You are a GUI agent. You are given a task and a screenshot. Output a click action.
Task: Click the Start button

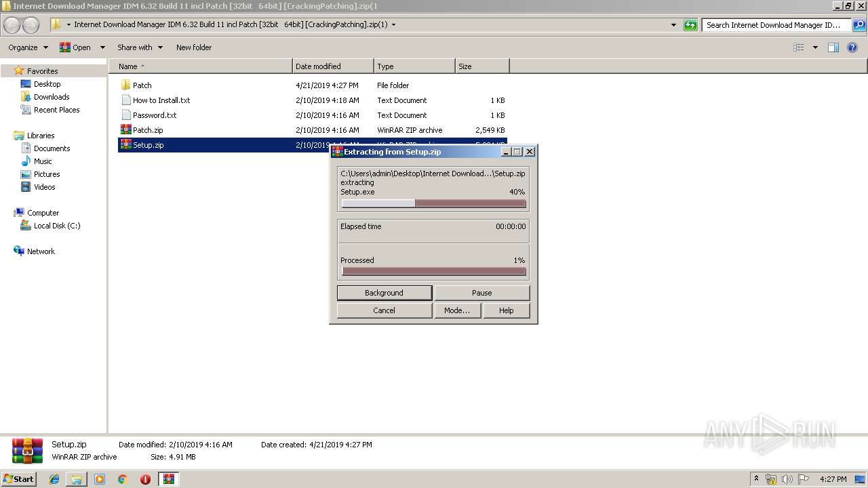pyautogui.click(x=19, y=479)
